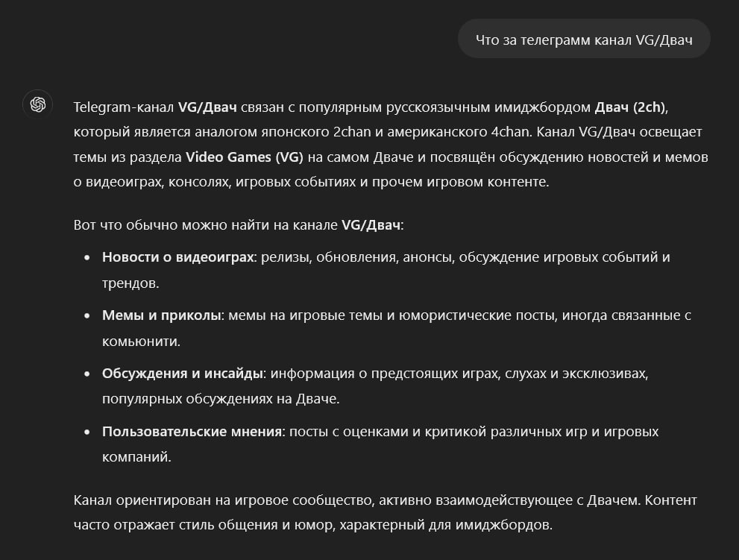The width and height of the screenshot is (739, 560).
Task: Click bullet point before 'Обсуждения и инсайды'
Action: (x=87, y=374)
